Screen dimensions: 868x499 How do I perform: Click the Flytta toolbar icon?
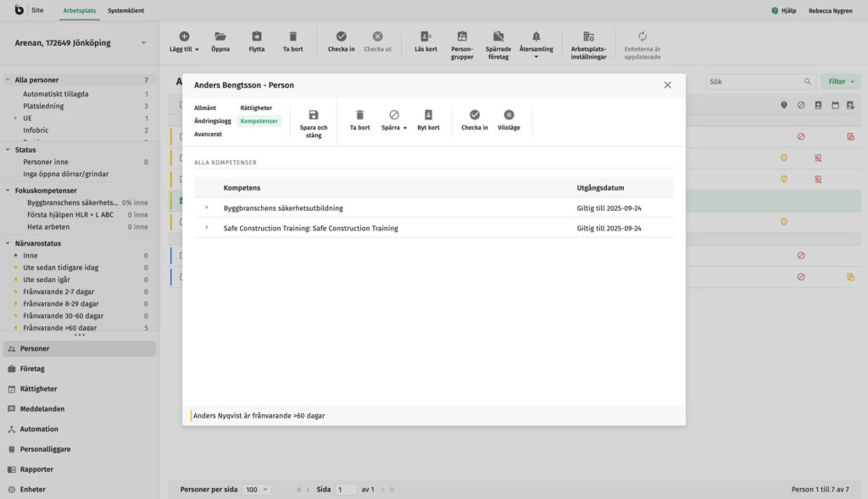(256, 36)
